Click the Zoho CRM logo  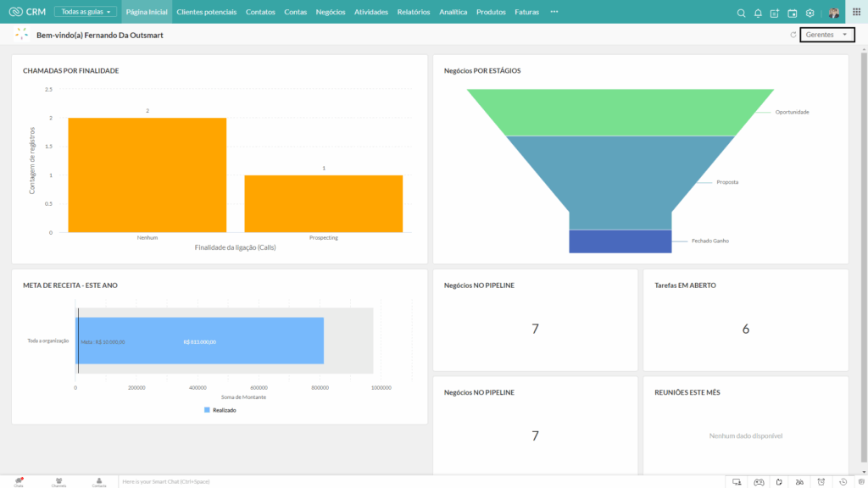[27, 12]
